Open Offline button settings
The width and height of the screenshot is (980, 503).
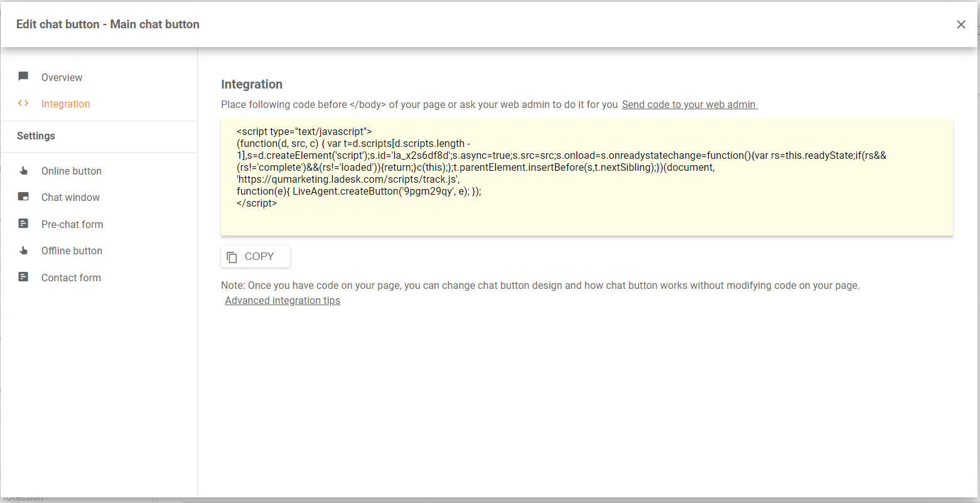(x=72, y=251)
